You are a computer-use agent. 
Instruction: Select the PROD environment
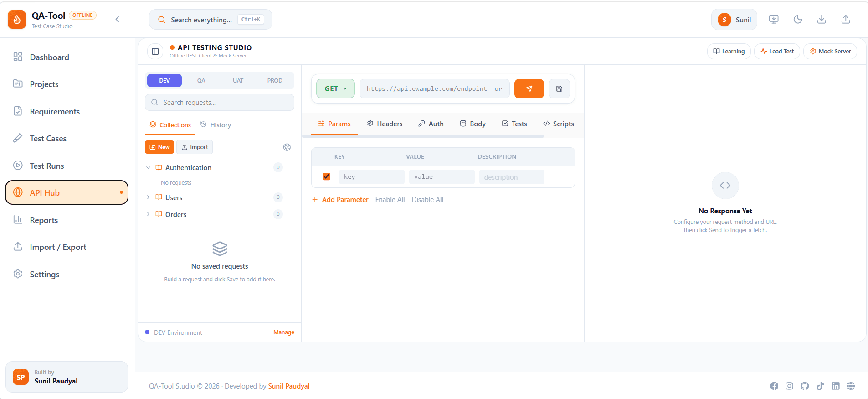275,80
